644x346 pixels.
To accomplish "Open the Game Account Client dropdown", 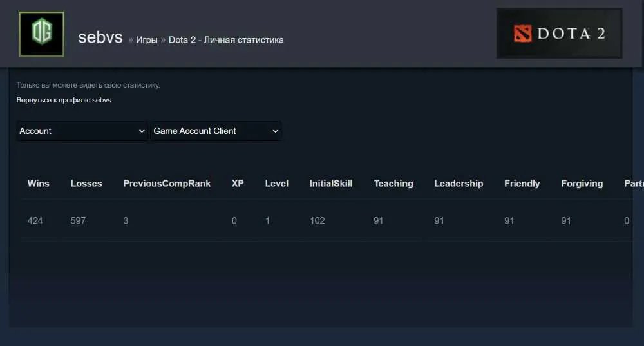I will (x=216, y=131).
